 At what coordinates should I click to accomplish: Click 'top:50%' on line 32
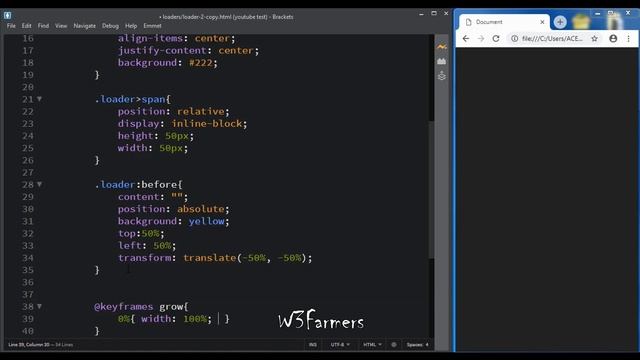click(x=139, y=233)
